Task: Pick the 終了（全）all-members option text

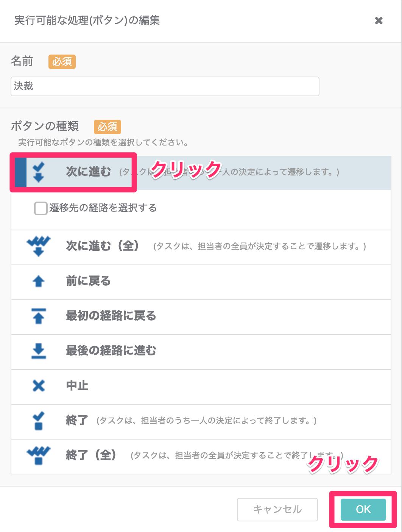Action: click(x=91, y=455)
